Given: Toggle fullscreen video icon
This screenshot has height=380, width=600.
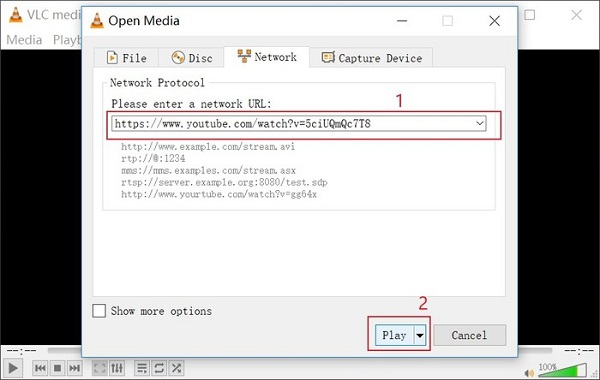Looking at the screenshot, I should [100, 368].
